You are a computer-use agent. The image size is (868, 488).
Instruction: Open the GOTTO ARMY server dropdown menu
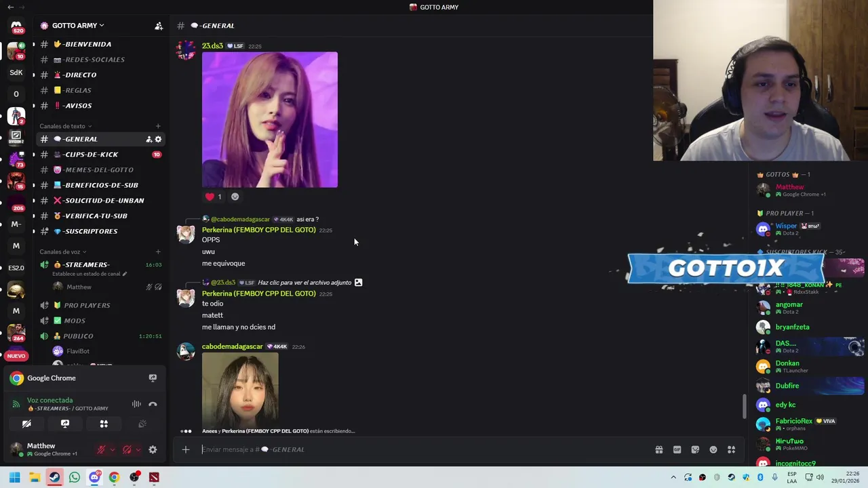(77, 26)
